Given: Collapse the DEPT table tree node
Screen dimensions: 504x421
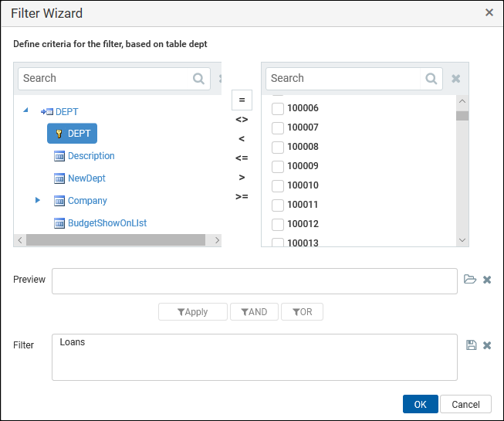Looking at the screenshot, I should point(26,110).
